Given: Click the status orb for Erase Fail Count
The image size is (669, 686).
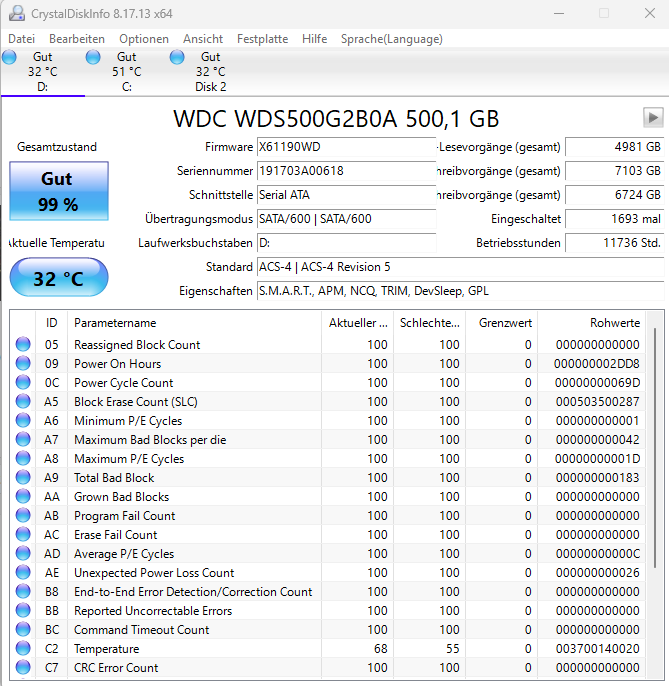Looking at the screenshot, I should pos(23,535).
